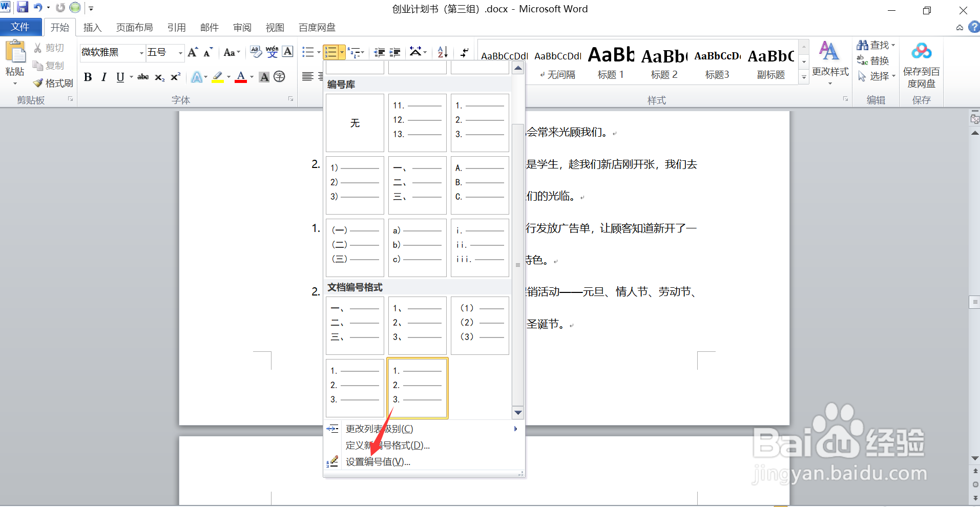Apply the 副标题 style
Screen dimensions: 980x507
pos(771,62)
